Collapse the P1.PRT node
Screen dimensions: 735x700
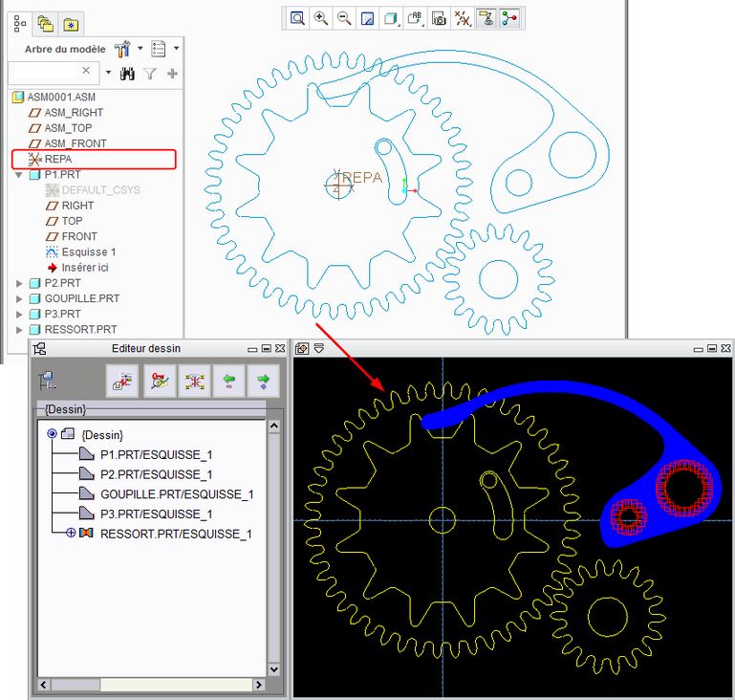(x=19, y=175)
